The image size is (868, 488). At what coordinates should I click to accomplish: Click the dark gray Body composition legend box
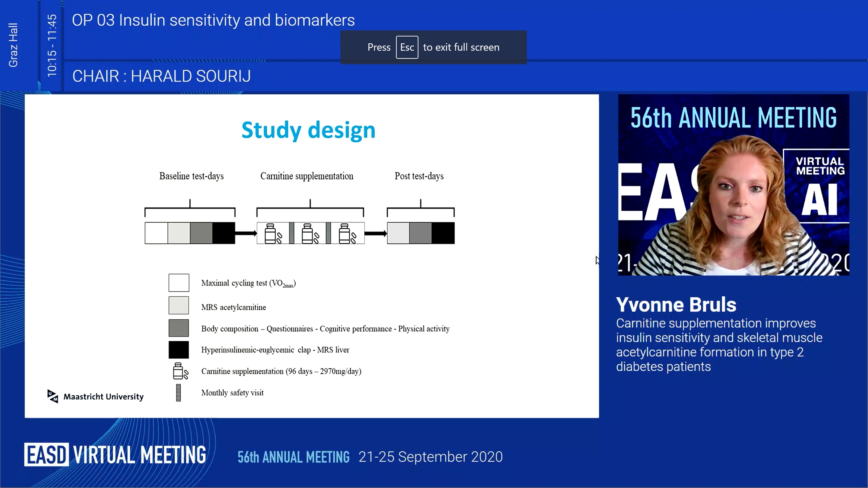(x=178, y=328)
